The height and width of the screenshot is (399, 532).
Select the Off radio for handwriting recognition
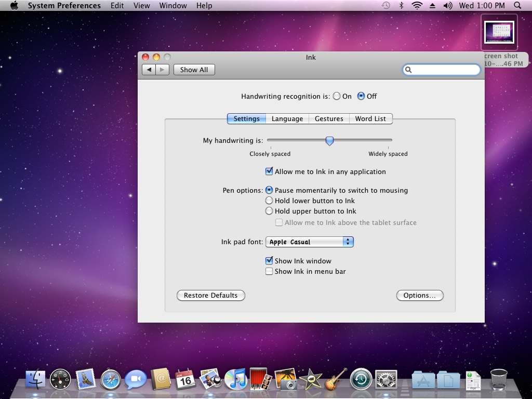(361, 96)
